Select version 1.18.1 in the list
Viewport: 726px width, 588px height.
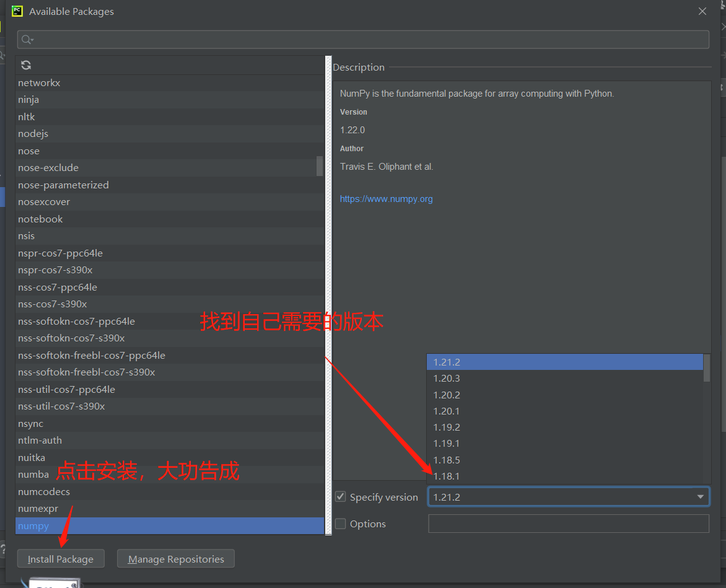(565, 476)
